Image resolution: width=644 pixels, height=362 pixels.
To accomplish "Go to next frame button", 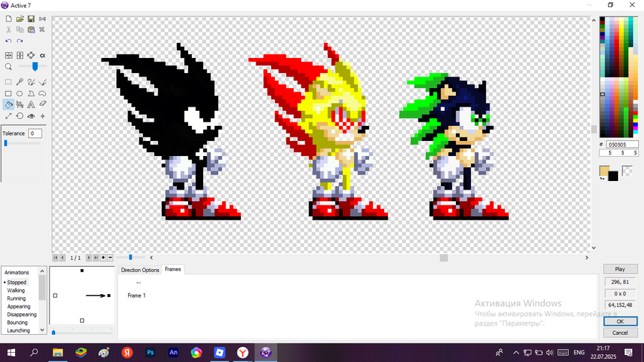I will (88, 258).
